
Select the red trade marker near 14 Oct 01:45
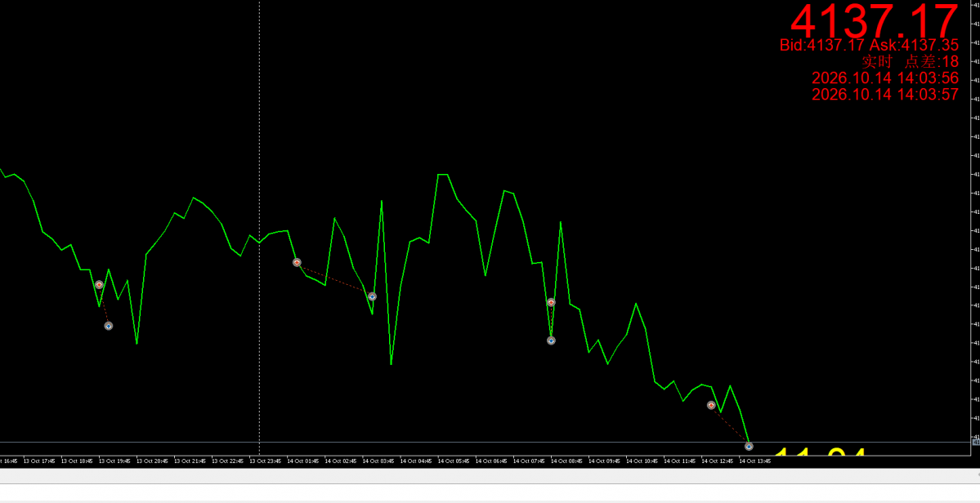(297, 263)
